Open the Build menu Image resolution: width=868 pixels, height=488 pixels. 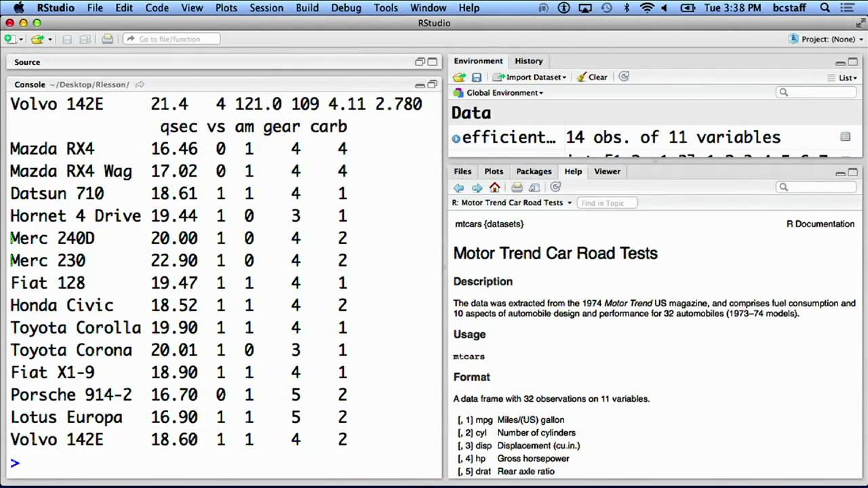[x=307, y=8]
